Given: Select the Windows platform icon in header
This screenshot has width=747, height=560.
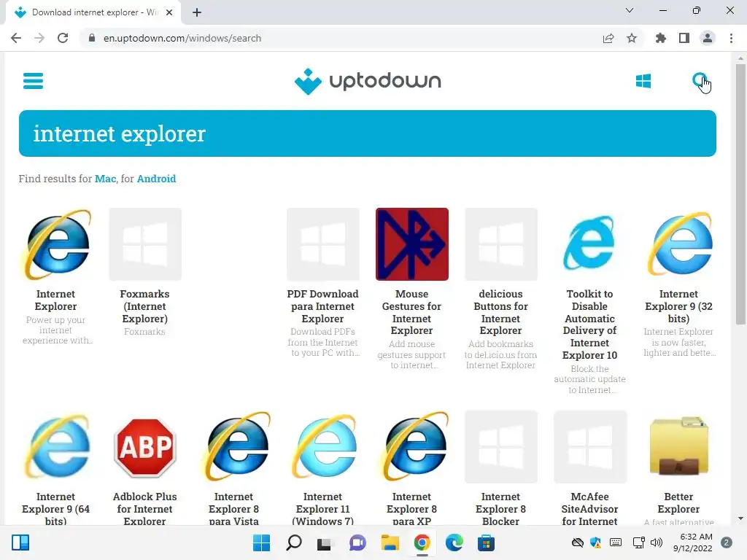Looking at the screenshot, I should pos(643,81).
